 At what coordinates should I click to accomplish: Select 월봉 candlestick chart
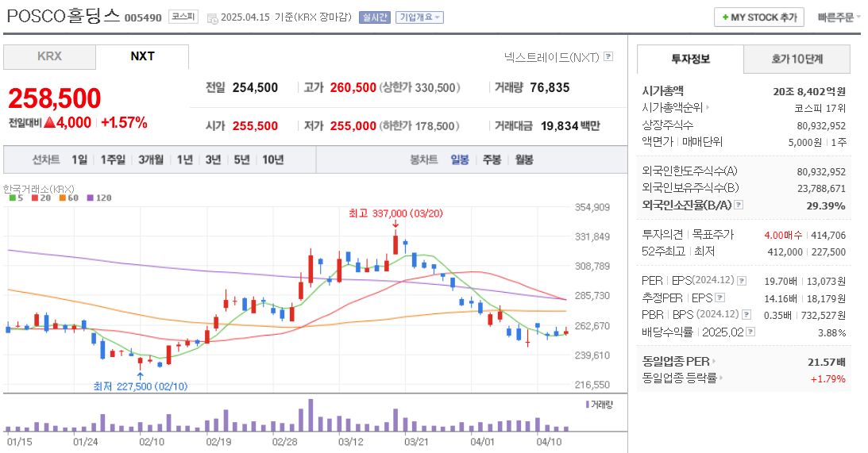pos(524,159)
